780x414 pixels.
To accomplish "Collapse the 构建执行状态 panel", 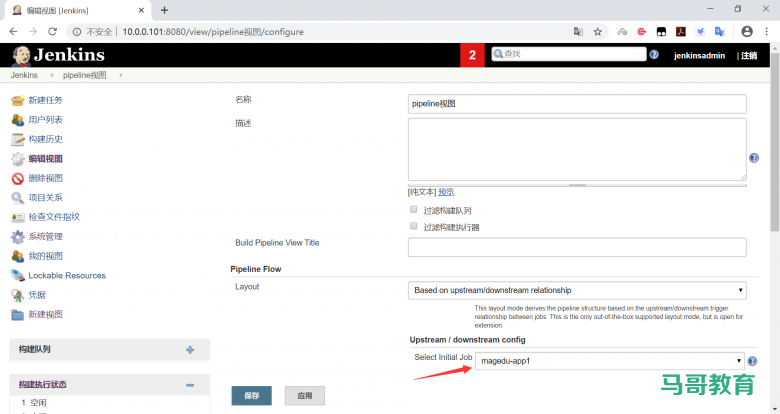I will point(190,385).
